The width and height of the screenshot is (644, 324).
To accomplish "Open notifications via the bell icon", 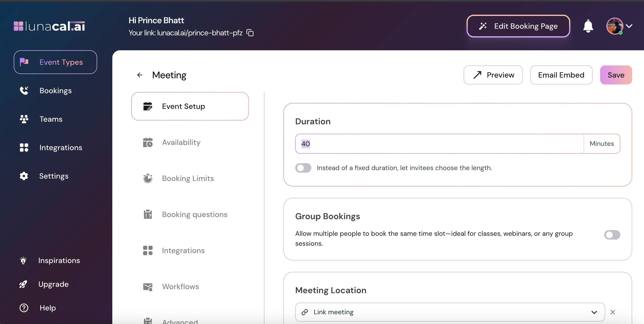I will 588,26.
